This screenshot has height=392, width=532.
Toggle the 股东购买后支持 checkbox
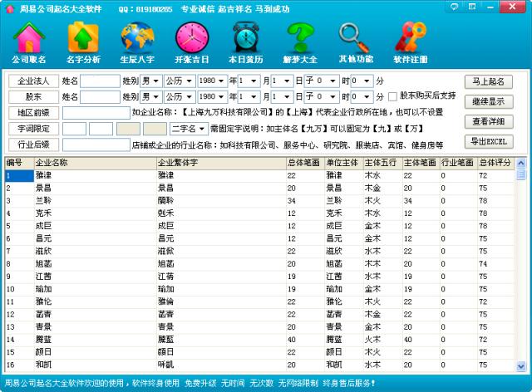tap(393, 96)
